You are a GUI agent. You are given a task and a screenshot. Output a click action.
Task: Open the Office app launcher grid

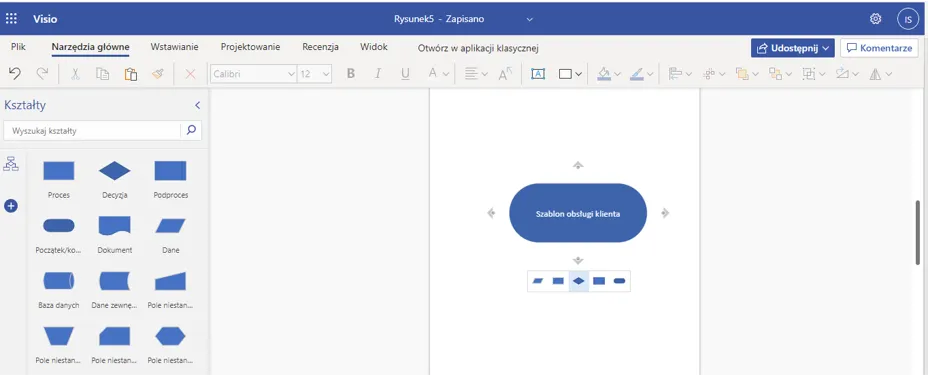pyautogui.click(x=11, y=19)
